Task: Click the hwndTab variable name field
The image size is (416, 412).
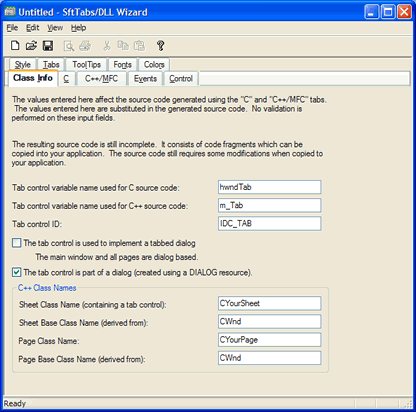Action: [270, 187]
